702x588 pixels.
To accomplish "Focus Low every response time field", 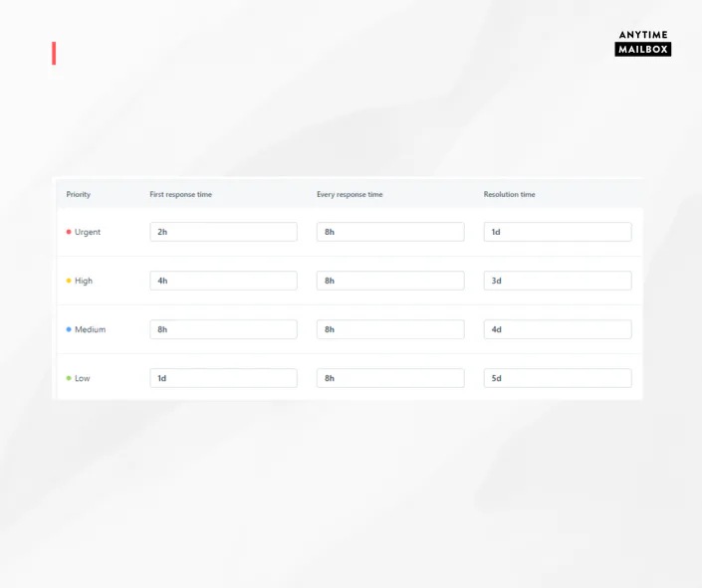I will (390, 378).
